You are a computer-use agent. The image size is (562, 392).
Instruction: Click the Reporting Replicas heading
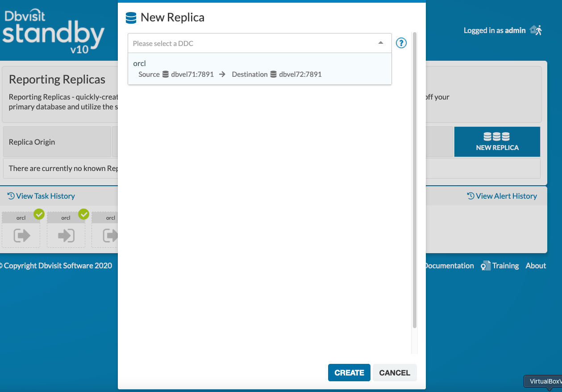point(57,79)
